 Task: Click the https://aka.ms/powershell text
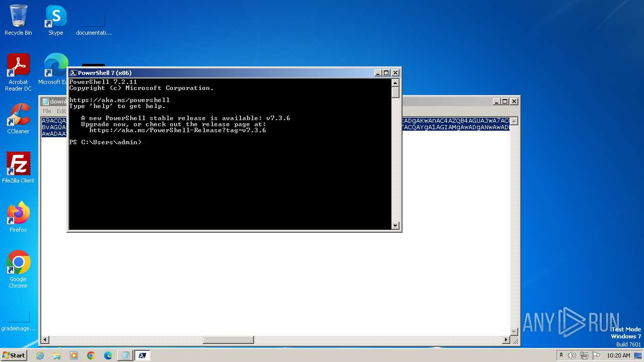pos(119,100)
